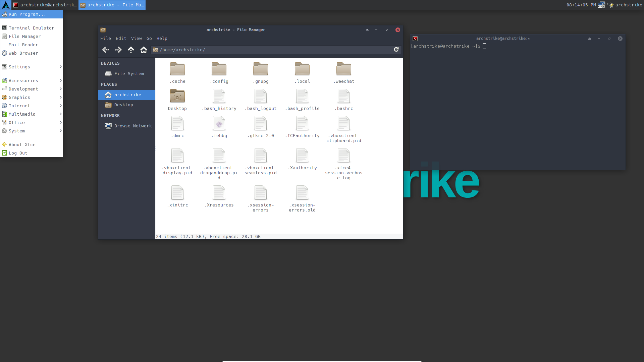Launch Terminal Emulator from menu
Viewport: 644px width, 362px height.
point(31,28)
